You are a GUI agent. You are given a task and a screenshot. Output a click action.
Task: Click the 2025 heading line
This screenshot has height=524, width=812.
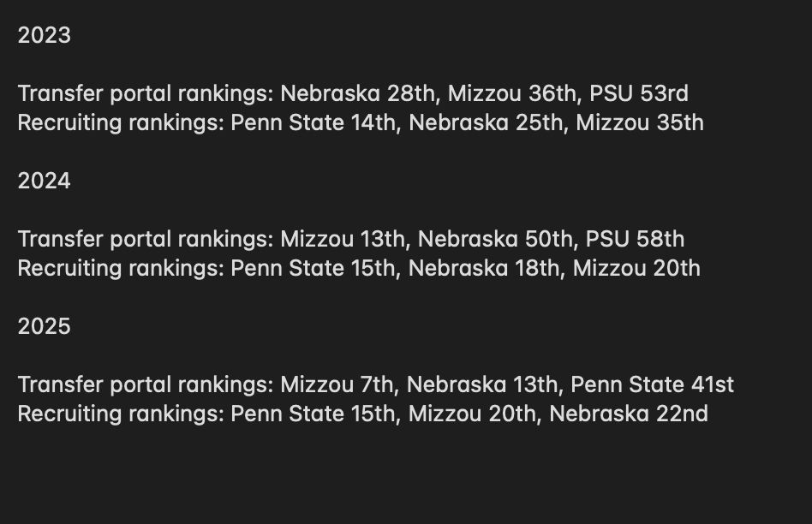pyautogui.click(x=44, y=327)
